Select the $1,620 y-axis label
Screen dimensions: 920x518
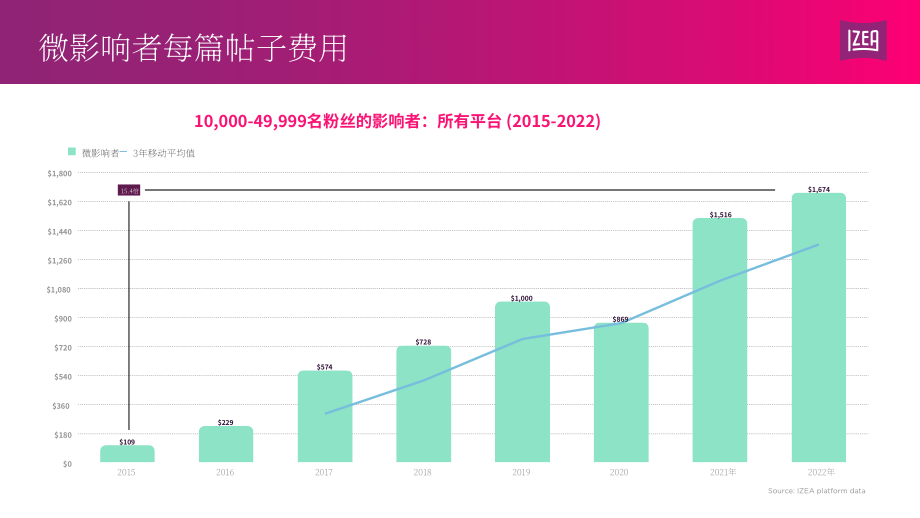(59, 202)
